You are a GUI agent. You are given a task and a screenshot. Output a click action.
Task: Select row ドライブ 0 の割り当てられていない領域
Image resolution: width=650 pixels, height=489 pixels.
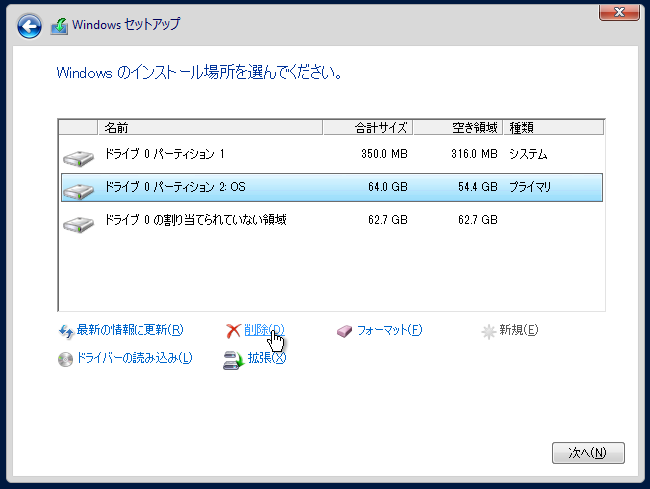click(332, 220)
